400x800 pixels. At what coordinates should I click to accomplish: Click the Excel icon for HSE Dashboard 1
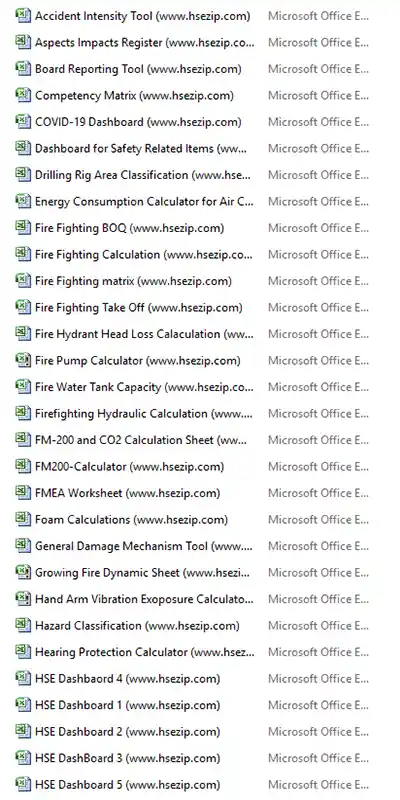pos(23,706)
